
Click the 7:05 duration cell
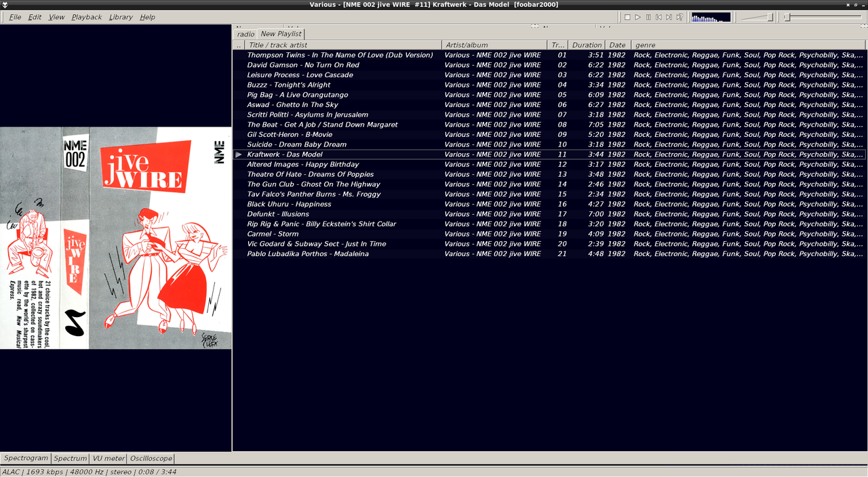[x=595, y=125]
